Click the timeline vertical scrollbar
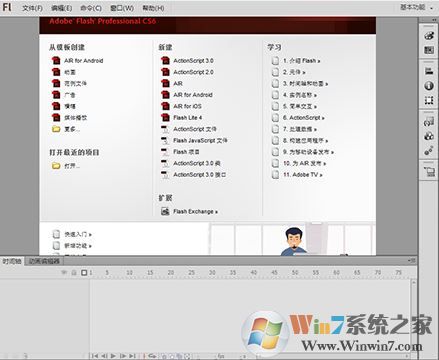This screenshot has width=439, height=360. 413,315
